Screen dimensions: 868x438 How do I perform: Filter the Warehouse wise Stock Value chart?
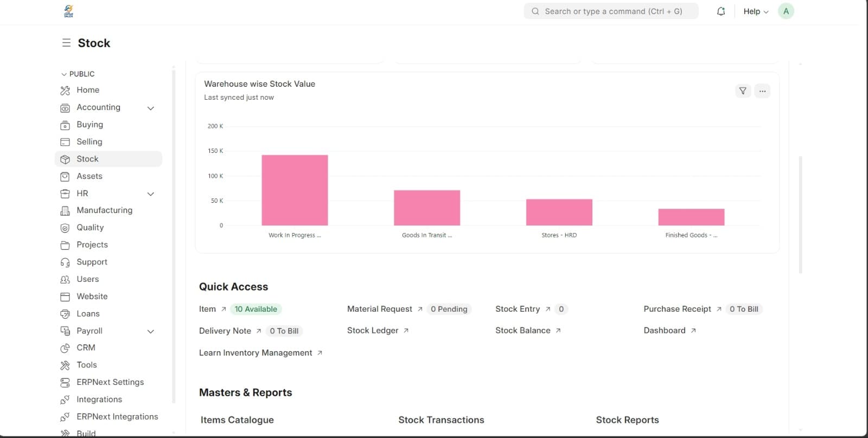click(743, 91)
